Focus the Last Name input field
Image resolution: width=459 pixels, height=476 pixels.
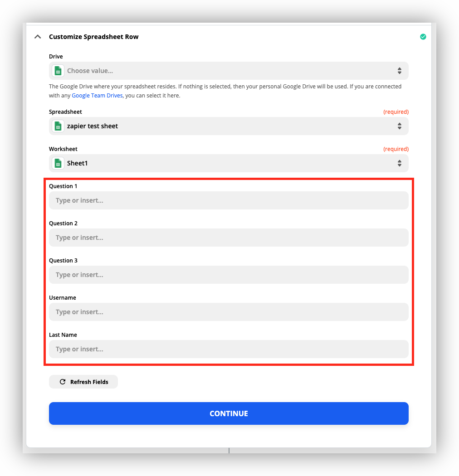point(229,349)
